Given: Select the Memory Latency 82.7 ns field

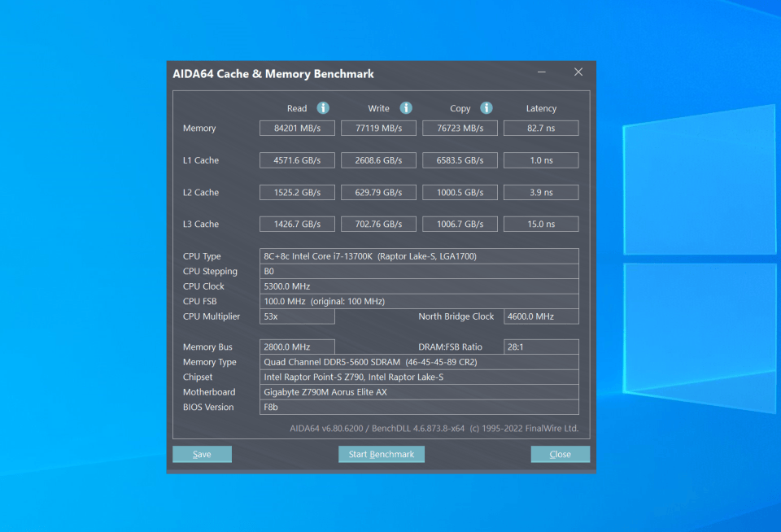Looking at the screenshot, I should coord(541,128).
